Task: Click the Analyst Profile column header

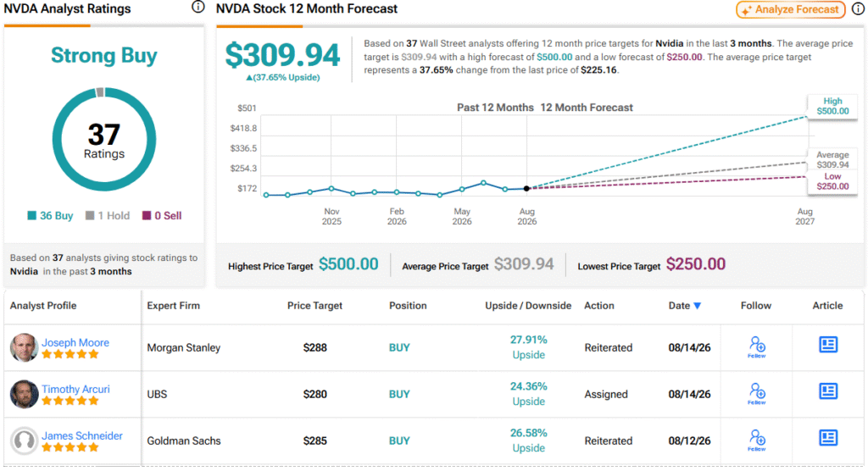Action: [43, 306]
